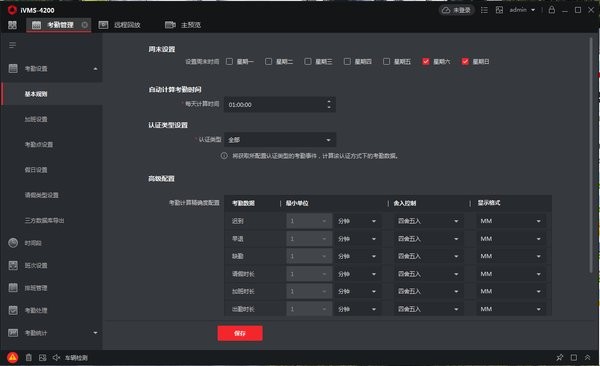Image resolution: width=600 pixels, height=366 pixels.
Task: Check the 星期一 weekend checkbox
Action: tap(229, 62)
